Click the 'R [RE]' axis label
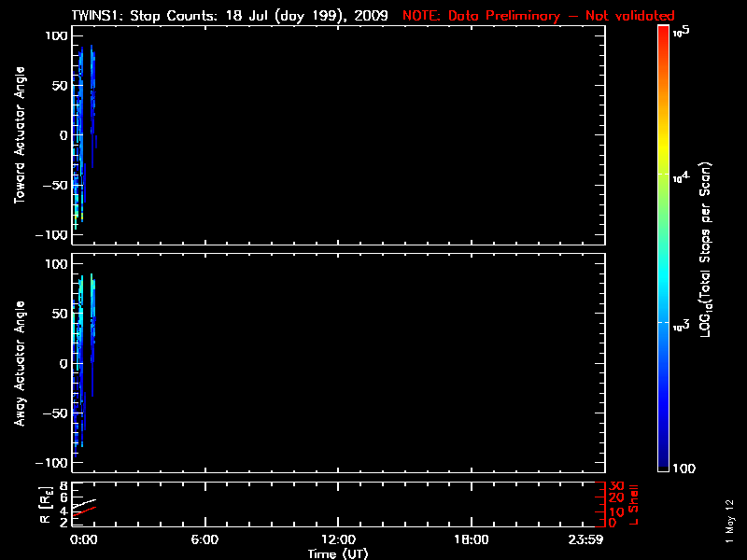 click(x=45, y=505)
